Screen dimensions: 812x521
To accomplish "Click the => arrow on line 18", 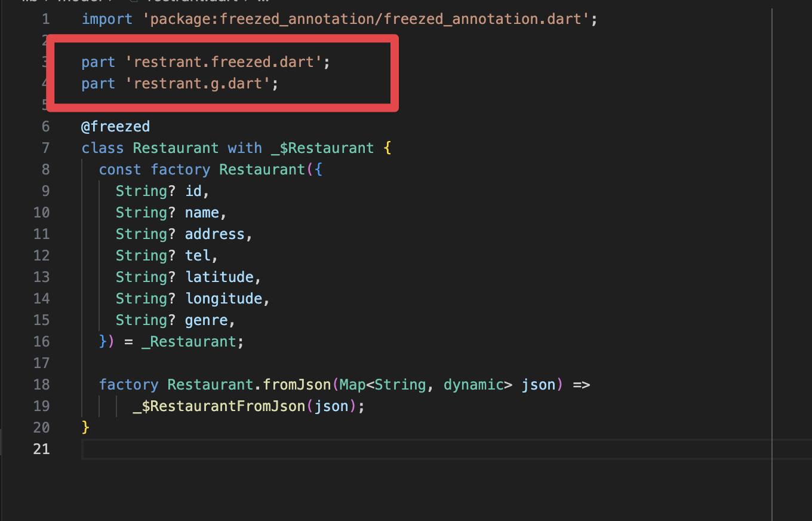I will pos(582,385).
